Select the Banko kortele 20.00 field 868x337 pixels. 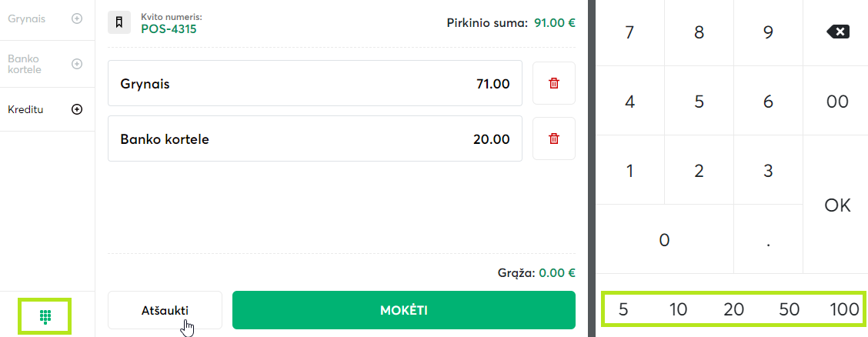315,139
